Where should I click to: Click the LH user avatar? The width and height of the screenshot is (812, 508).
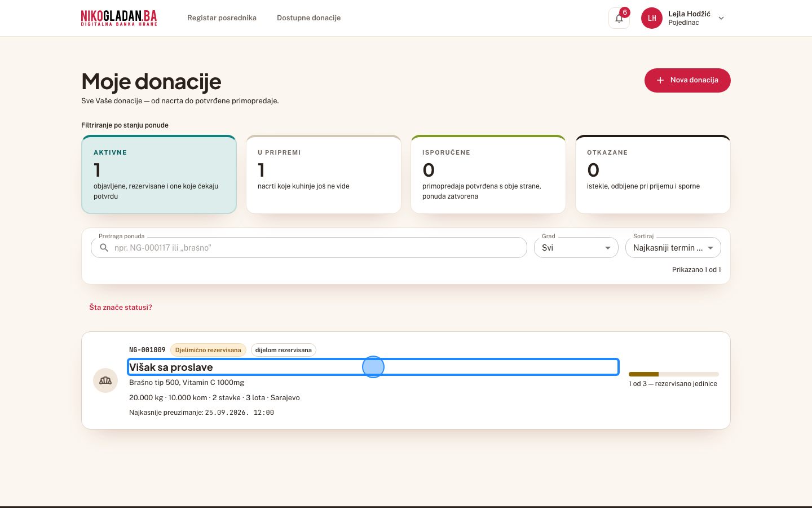[x=652, y=18]
